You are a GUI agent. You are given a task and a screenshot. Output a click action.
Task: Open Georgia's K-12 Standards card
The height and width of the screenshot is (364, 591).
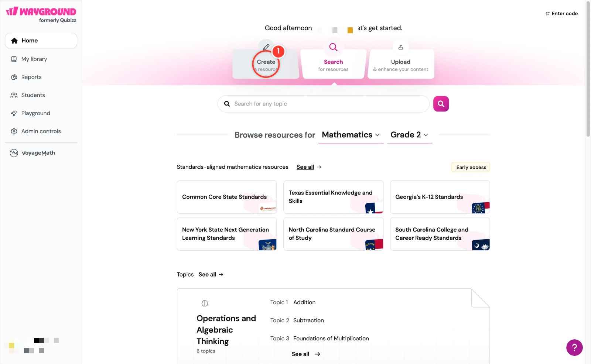point(440,197)
